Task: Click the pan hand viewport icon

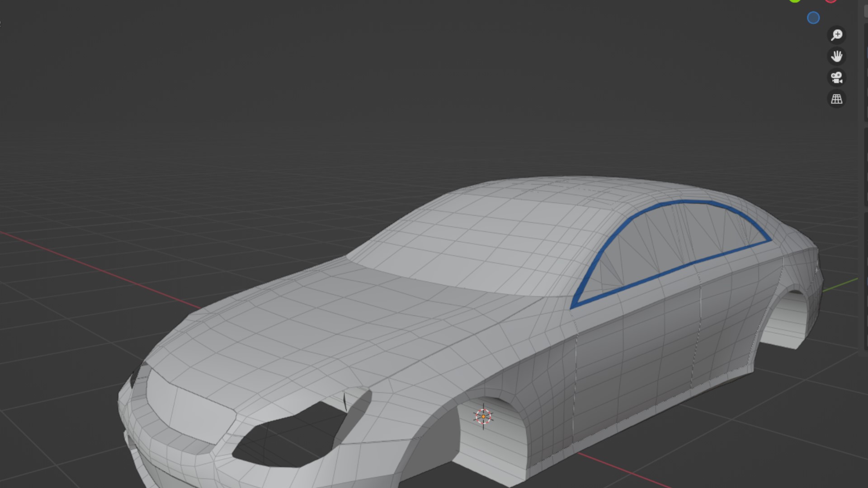Action: pyautogui.click(x=836, y=56)
